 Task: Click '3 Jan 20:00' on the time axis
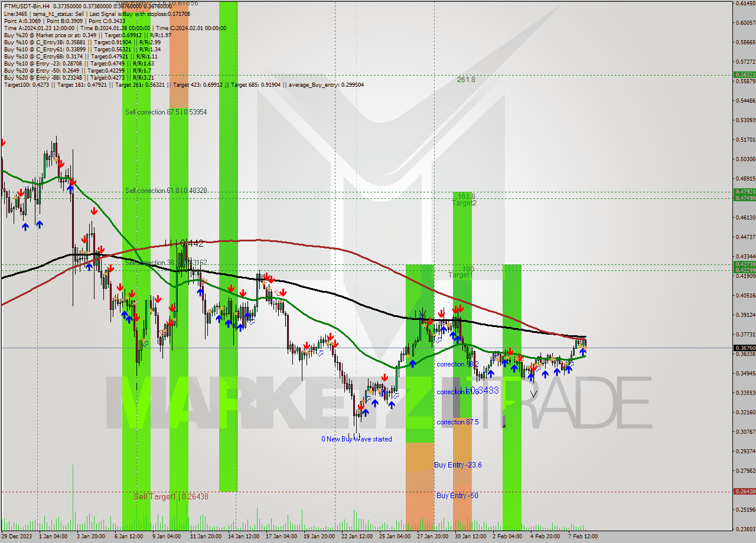click(x=92, y=536)
